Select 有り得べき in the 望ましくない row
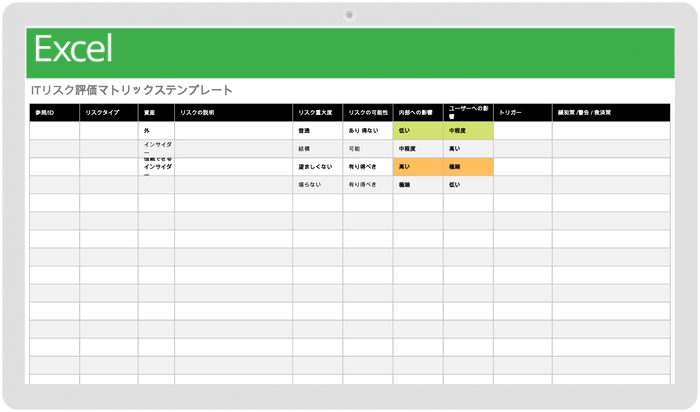The width and height of the screenshot is (700, 412). 368,166
